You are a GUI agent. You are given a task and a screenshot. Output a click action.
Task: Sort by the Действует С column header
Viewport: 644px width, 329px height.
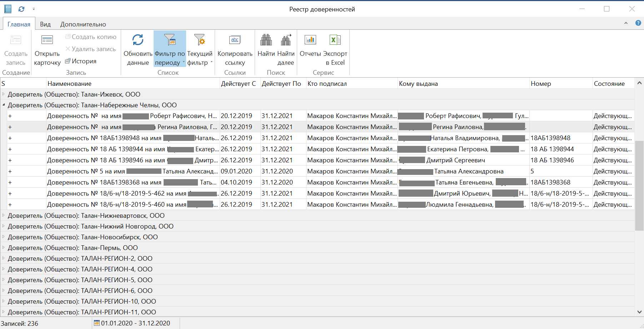pyautogui.click(x=240, y=83)
